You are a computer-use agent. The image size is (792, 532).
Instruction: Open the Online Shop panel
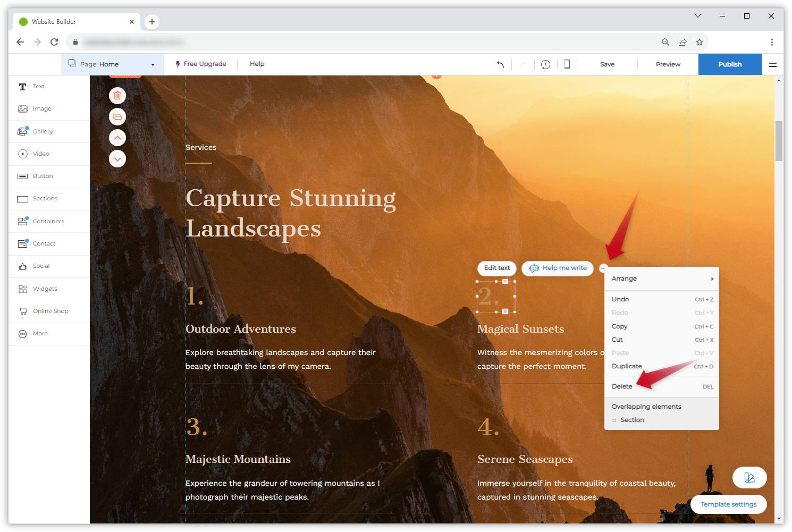click(50, 311)
